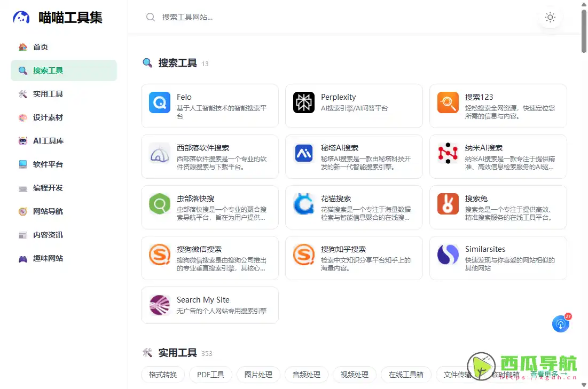The height and width of the screenshot is (389, 588).
Task: Open the 搜索123 card title
Action: 479,97
